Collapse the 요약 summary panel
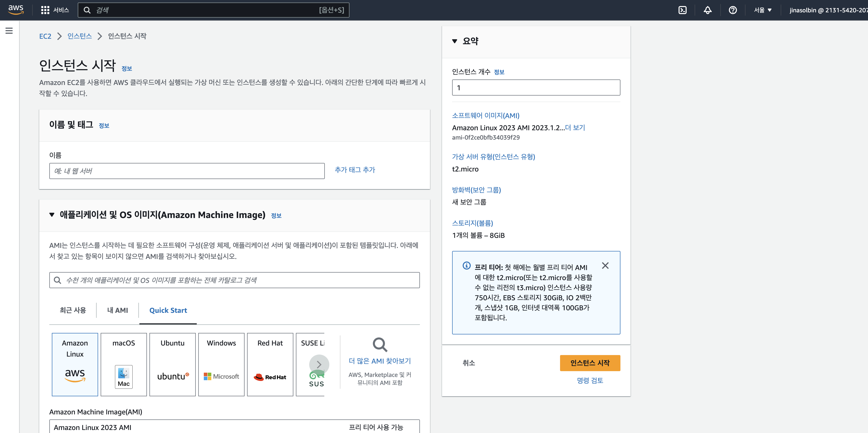 pyautogui.click(x=455, y=41)
